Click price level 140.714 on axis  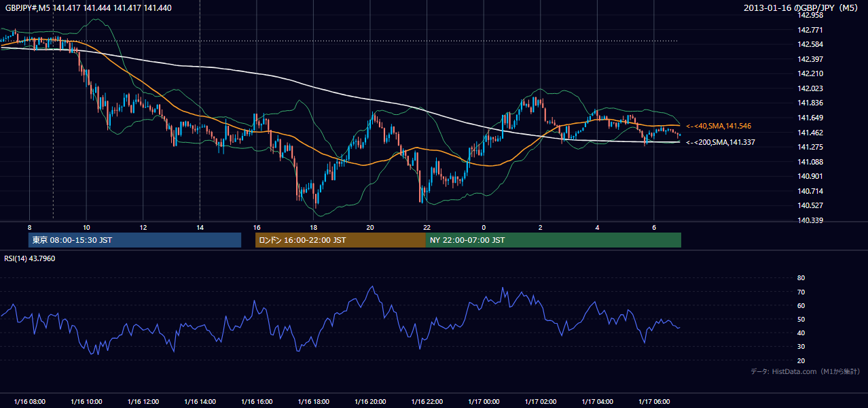tap(810, 191)
